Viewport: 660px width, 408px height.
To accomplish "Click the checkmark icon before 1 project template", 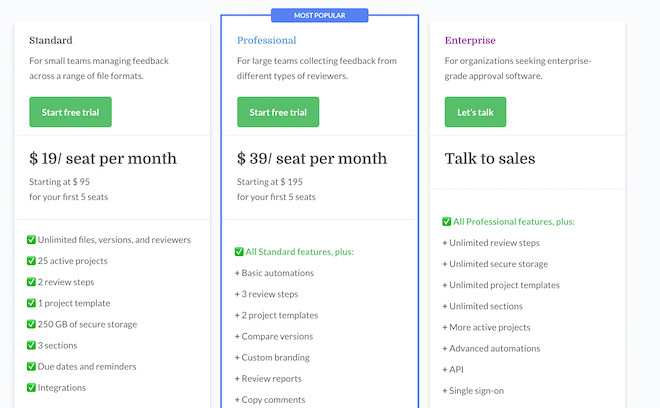I will pos(31,303).
